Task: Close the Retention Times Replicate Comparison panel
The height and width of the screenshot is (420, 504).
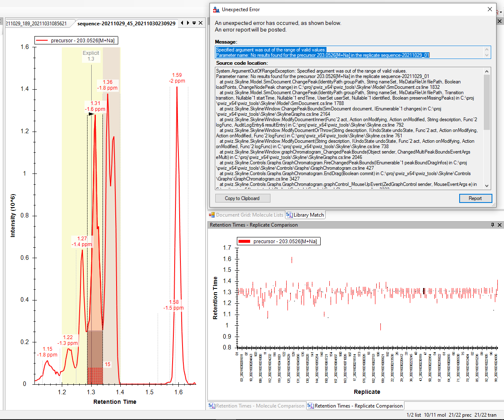Action: click(499, 225)
